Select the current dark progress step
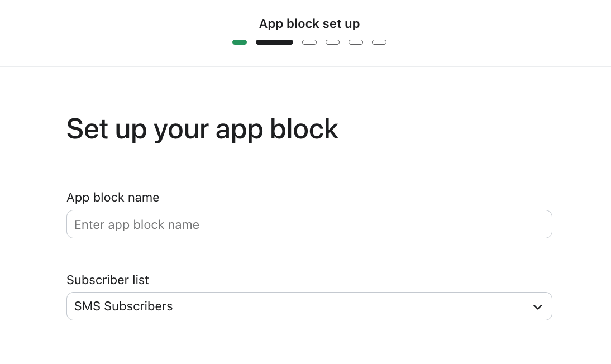The height and width of the screenshot is (364, 611). [x=274, y=42]
